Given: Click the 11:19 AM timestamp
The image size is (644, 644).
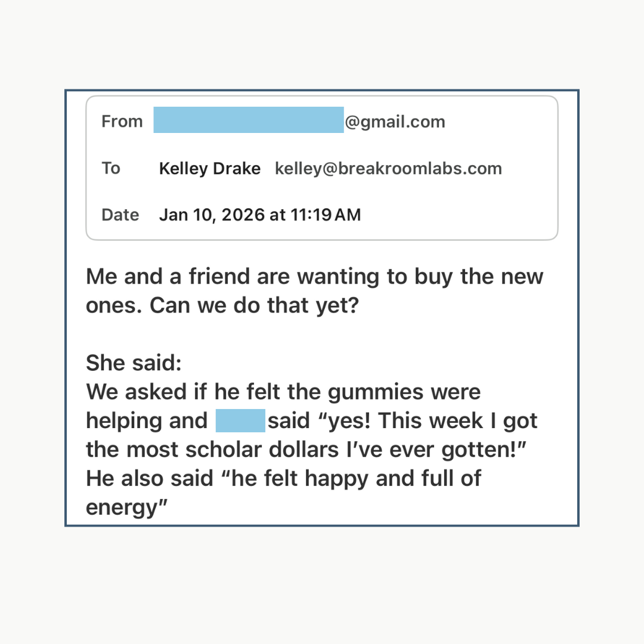Looking at the screenshot, I should coord(326,215).
